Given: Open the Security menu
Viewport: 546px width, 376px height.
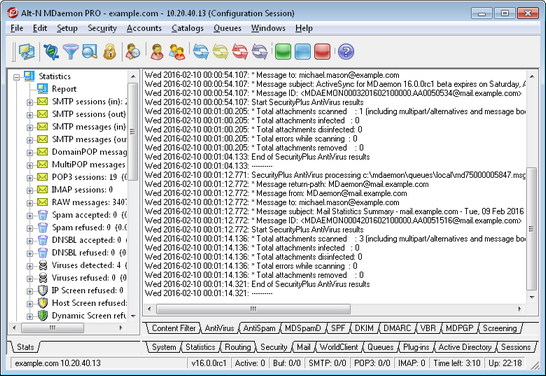Looking at the screenshot, I should pos(102,28).
